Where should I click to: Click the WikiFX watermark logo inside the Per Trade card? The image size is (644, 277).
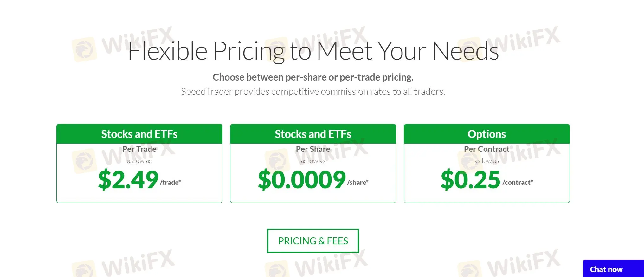(x=84, y=161)
